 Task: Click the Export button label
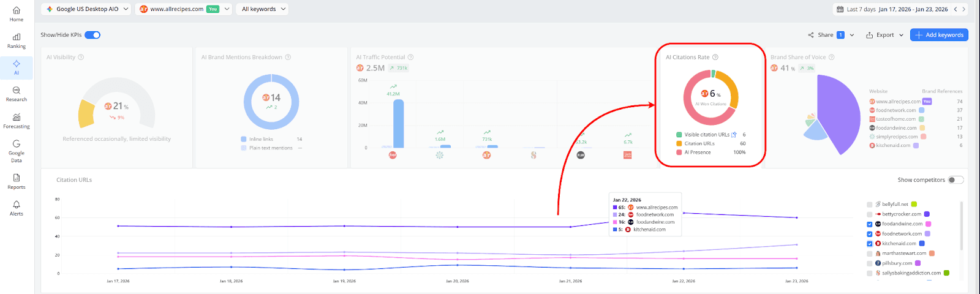tap(885, 35)
